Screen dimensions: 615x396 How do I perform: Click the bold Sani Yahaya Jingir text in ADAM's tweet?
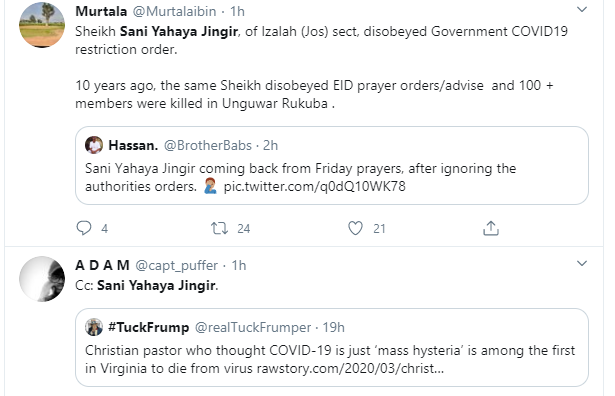(x=156, y=285)
